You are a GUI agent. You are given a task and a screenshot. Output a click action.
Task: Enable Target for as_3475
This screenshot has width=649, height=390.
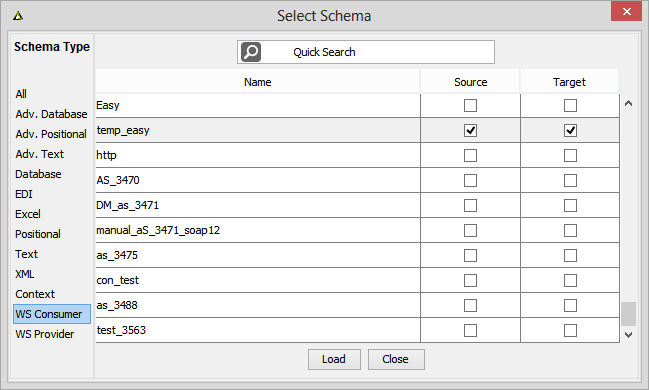pyautogui.click(x=570, y=255)
